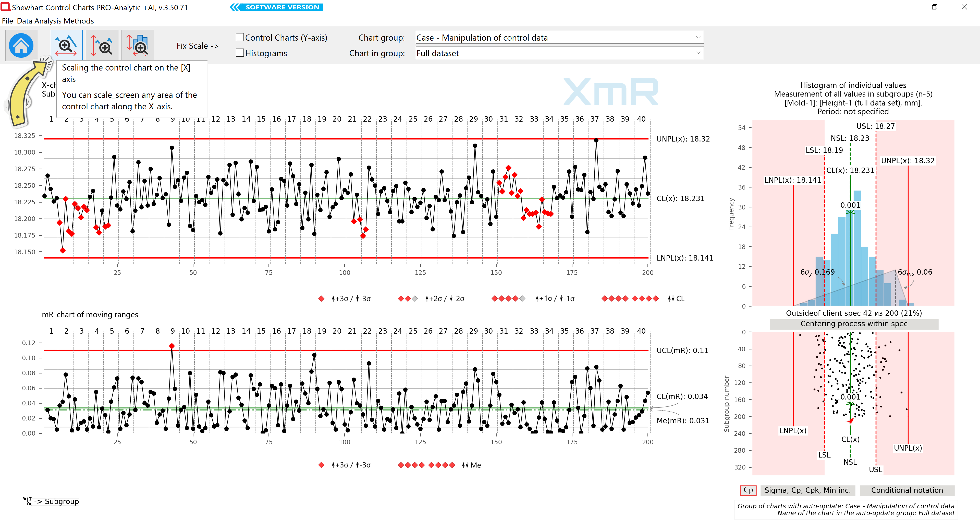Open the File menu
The width and height of the screenshot is (980, 527).
(8, 21)
